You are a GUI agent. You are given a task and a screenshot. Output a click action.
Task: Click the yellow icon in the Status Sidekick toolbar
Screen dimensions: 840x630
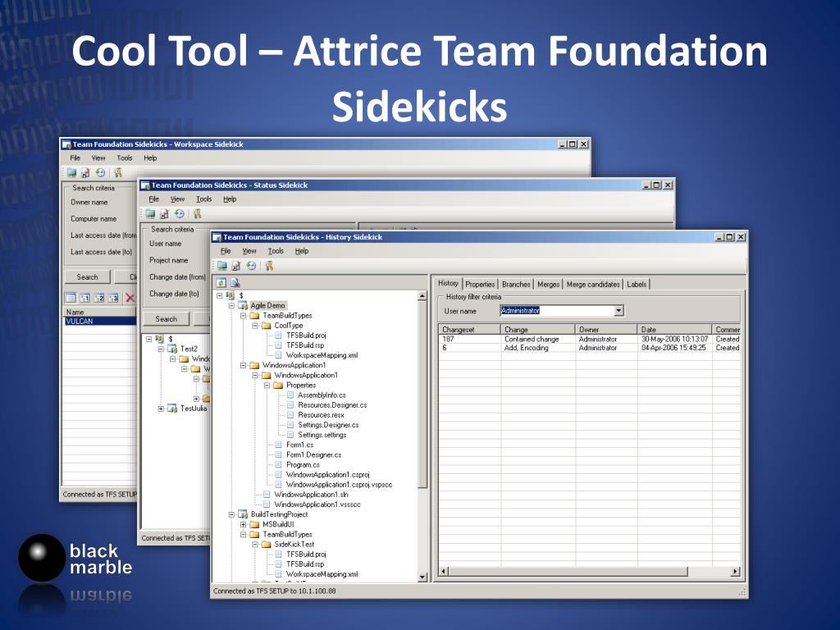198,214
